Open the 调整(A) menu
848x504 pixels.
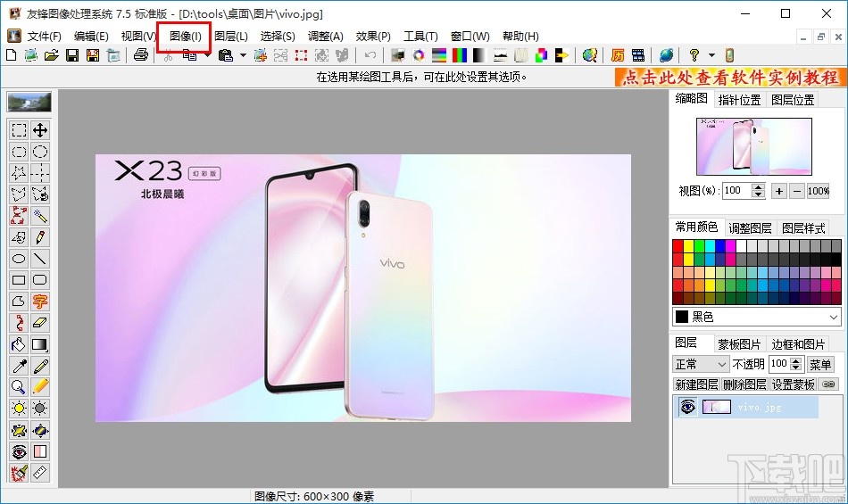point(326,37)
